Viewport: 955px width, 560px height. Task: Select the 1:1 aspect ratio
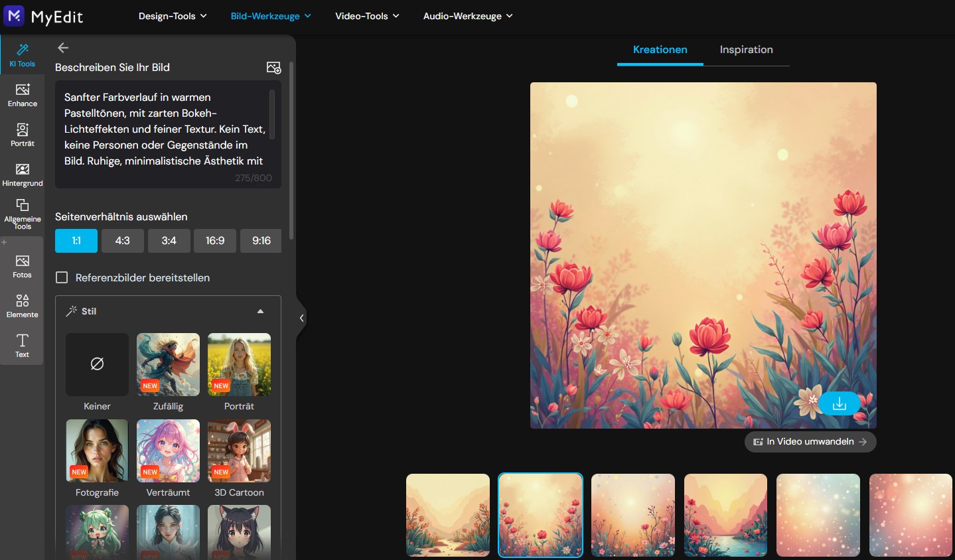coord(76,241)
